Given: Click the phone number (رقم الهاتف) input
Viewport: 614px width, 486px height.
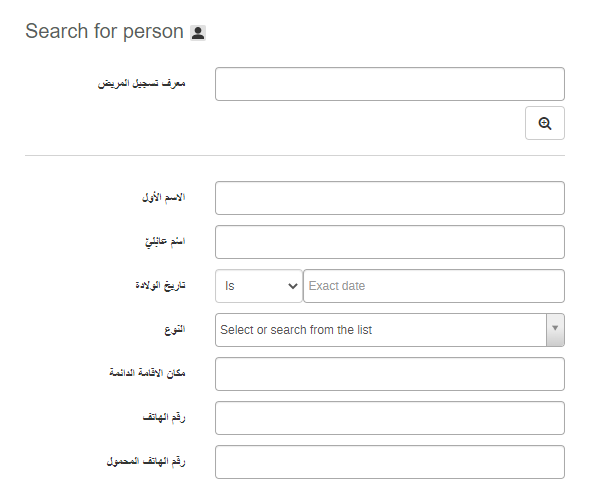Looking at the screenshot, I should (389, 418).
